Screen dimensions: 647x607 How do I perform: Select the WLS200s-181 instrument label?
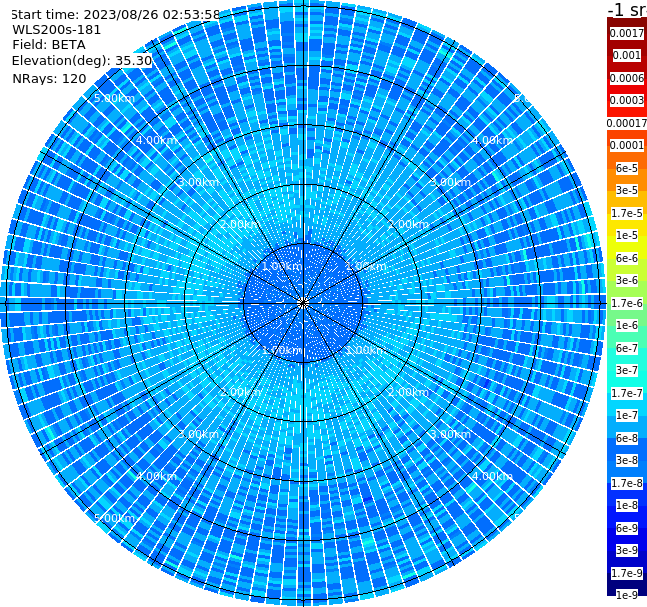point(57,30)
